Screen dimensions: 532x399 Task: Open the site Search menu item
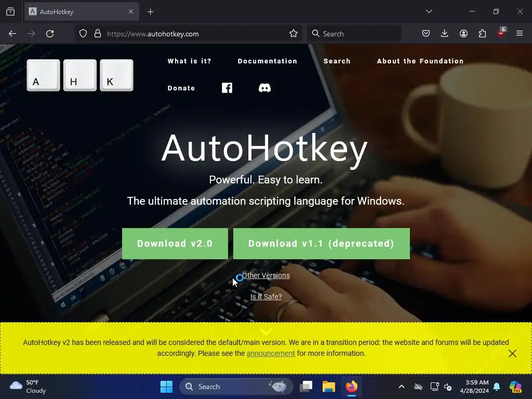pyautogui.click(x=337, y=61)
